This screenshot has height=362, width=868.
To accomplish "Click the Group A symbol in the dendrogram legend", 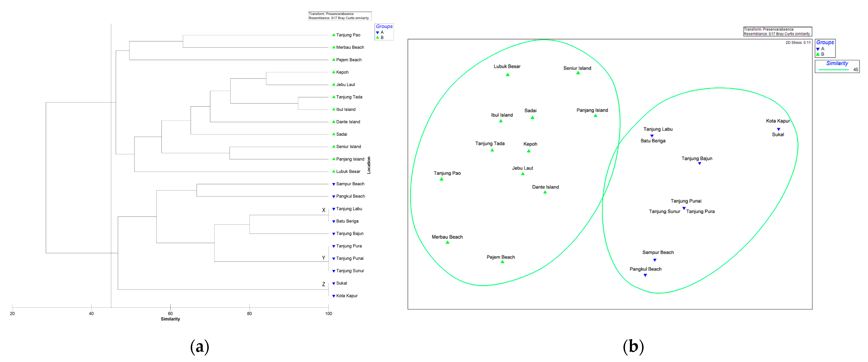I will pyautogui.click(x=377, y=33).
